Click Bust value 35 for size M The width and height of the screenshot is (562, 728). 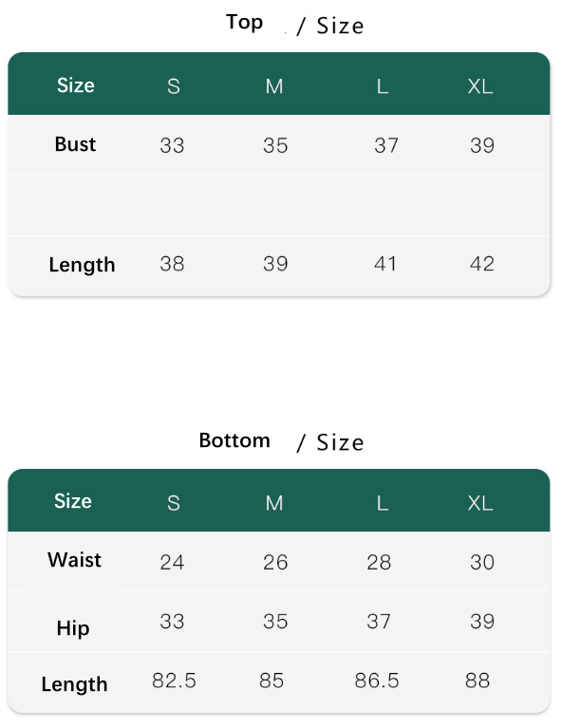tap(275, 145)
